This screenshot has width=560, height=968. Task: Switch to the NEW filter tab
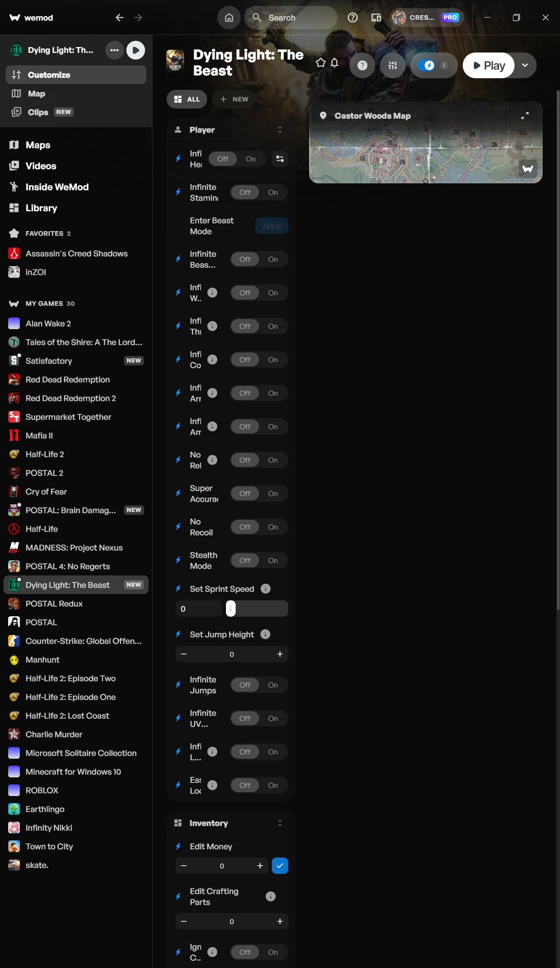click(234, 99)
